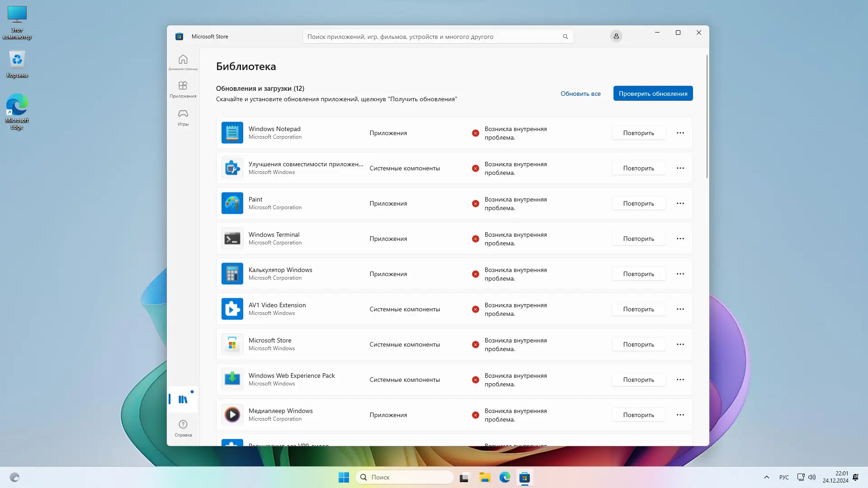This screenshot has height=488, width=868.
Task: Open more options for AV1 Video Extension
Action: pos(680,309)
